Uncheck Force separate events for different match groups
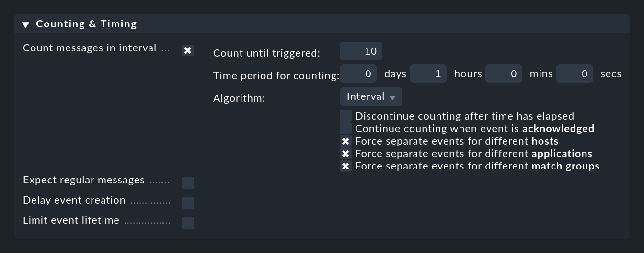The height and width of the screenshot is (253, 644). [345, 166]
